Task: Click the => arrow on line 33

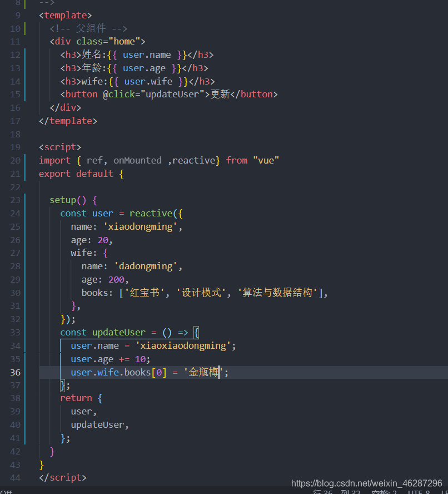Action: pyautogui.click(x=183, y=333)
